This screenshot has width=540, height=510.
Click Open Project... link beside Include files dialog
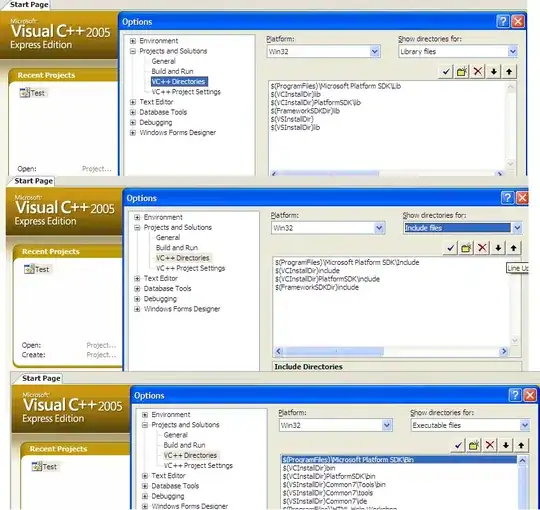point(101,345)
